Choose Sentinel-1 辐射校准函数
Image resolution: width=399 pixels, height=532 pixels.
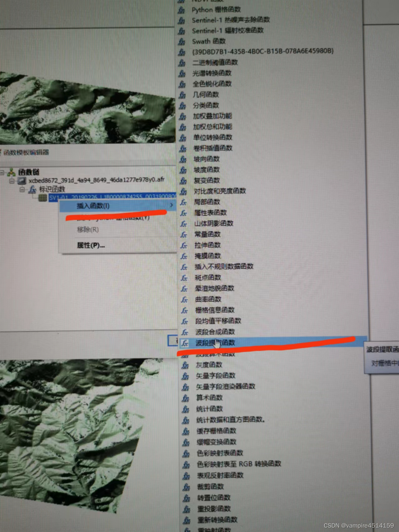[228, 31]
